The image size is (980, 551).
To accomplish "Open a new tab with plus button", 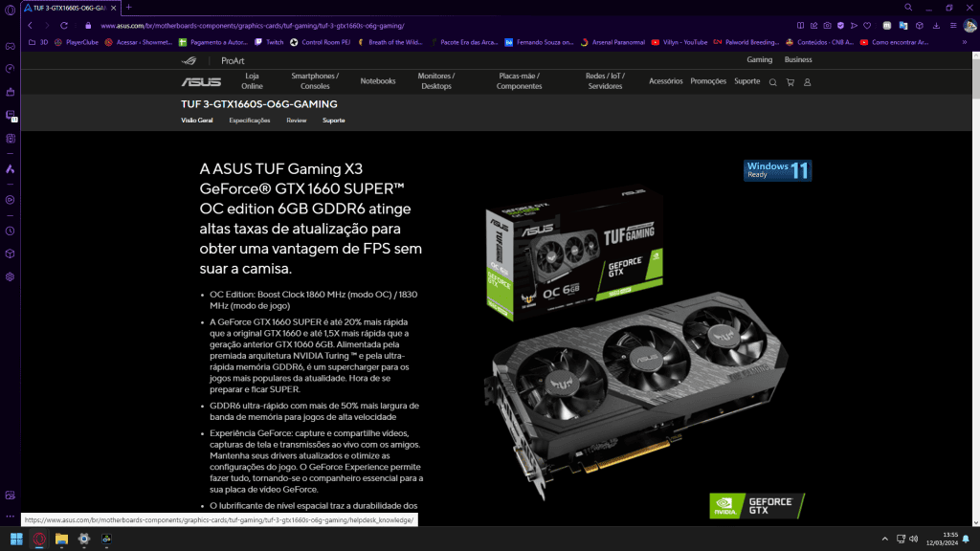I will (x=129, y=8).
